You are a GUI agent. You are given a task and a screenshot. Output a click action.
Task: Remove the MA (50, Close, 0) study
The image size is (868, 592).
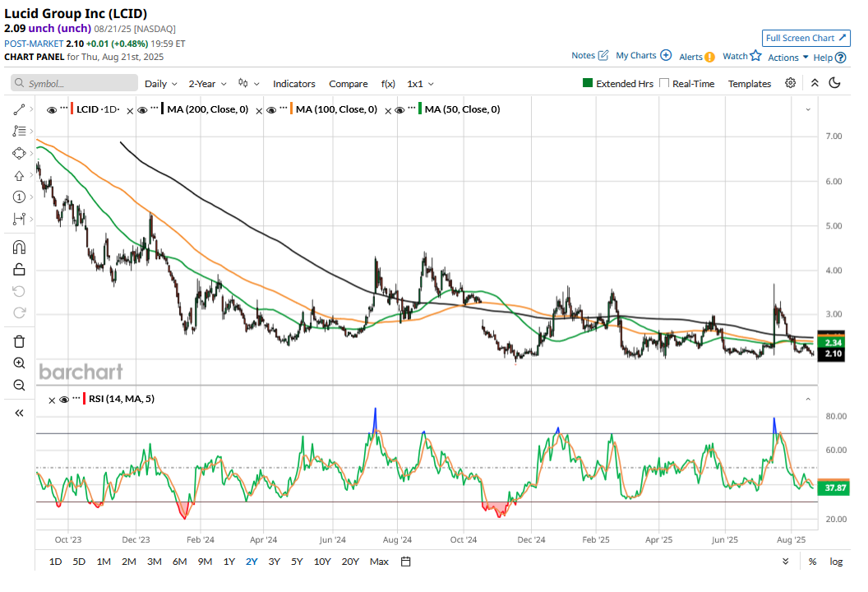coord(388,111)
